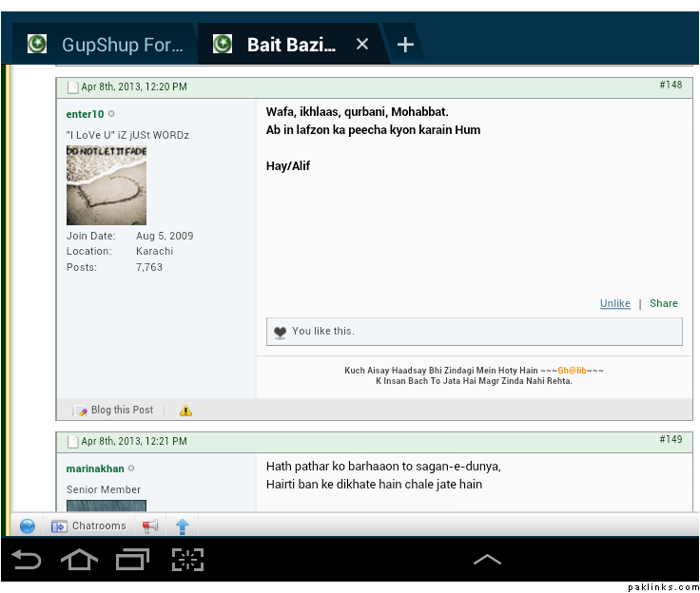The width and height of the screenshot is (700, 593).
Task: Open enter10's user profile
Action: click(x=85, y=115)
